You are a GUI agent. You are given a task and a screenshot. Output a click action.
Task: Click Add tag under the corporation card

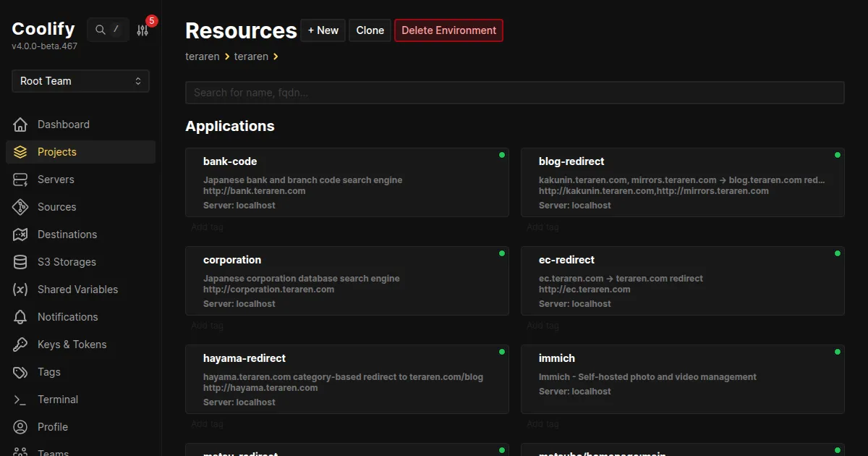tap(207, 326)
